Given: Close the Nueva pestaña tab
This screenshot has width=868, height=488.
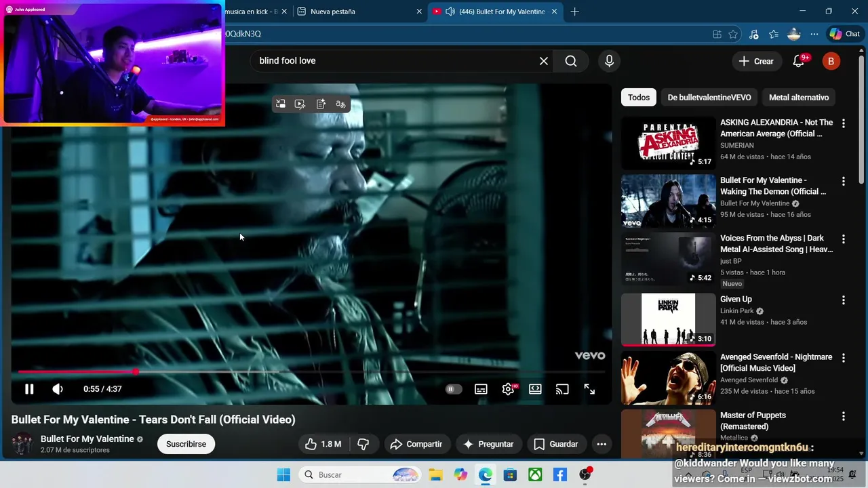Looking at the screenshot, I should 419,12.
